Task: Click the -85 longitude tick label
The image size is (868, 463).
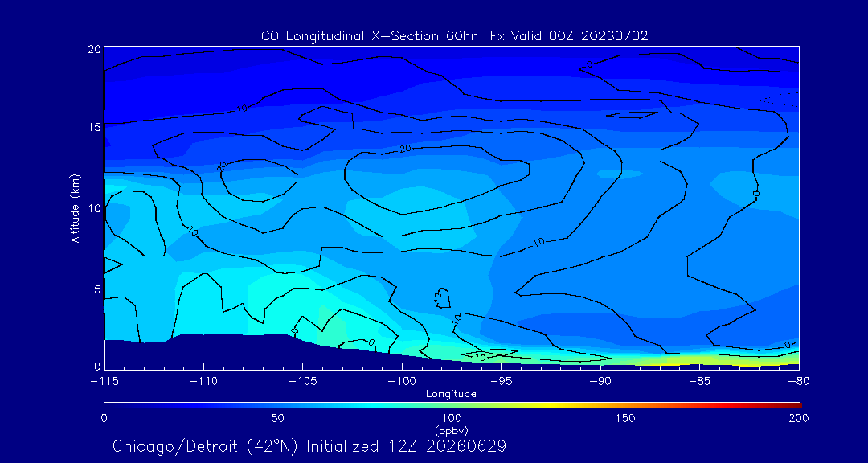Action: [700, 382]
